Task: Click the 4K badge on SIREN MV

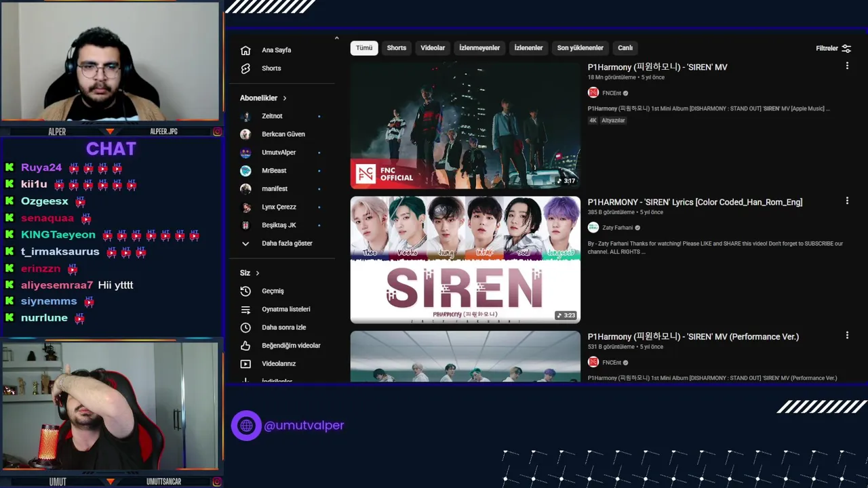Action: [x=593, y=121]
